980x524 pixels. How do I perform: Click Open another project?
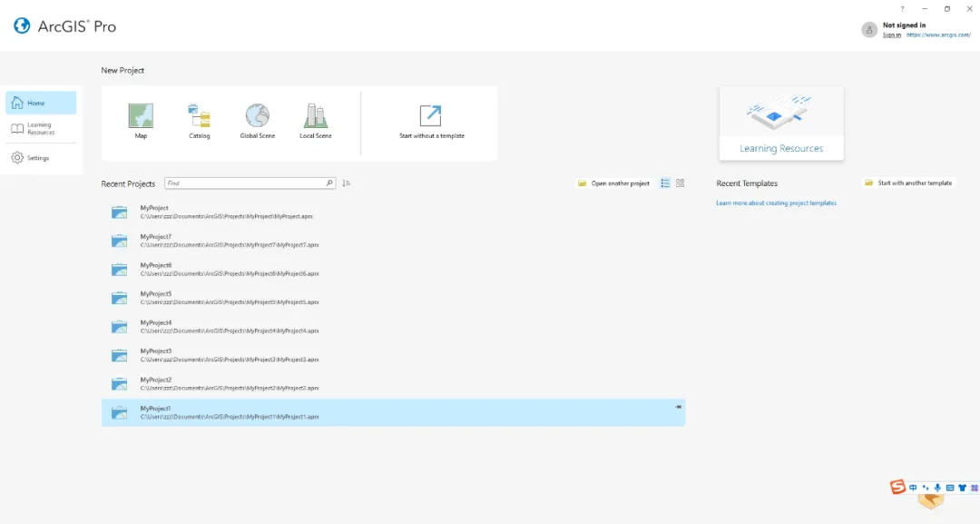point(613,183)
